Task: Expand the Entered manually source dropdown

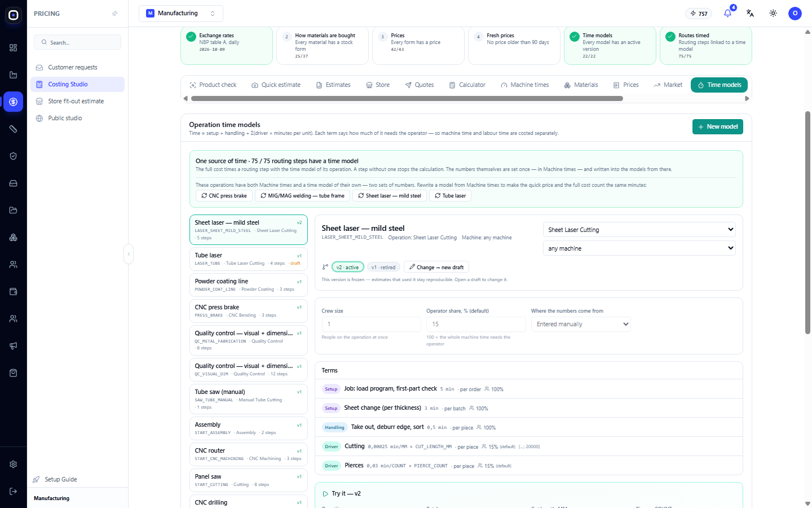Action: click(x=581, y=324)
